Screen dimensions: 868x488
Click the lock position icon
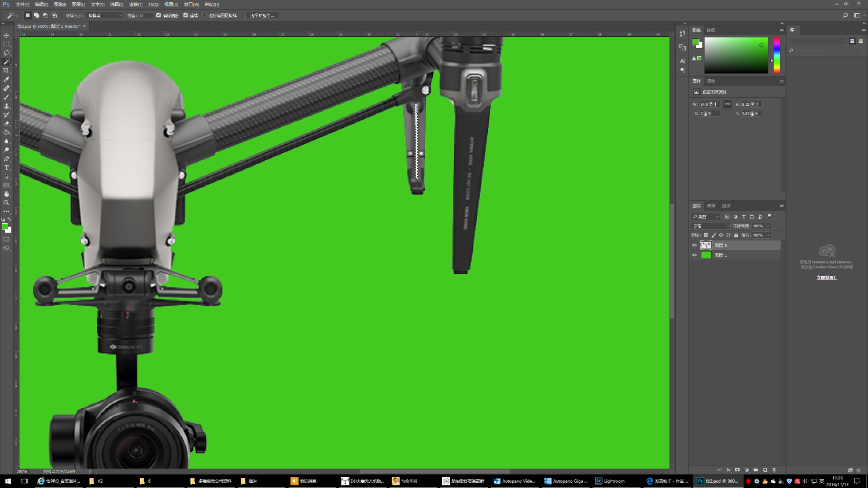721,235
